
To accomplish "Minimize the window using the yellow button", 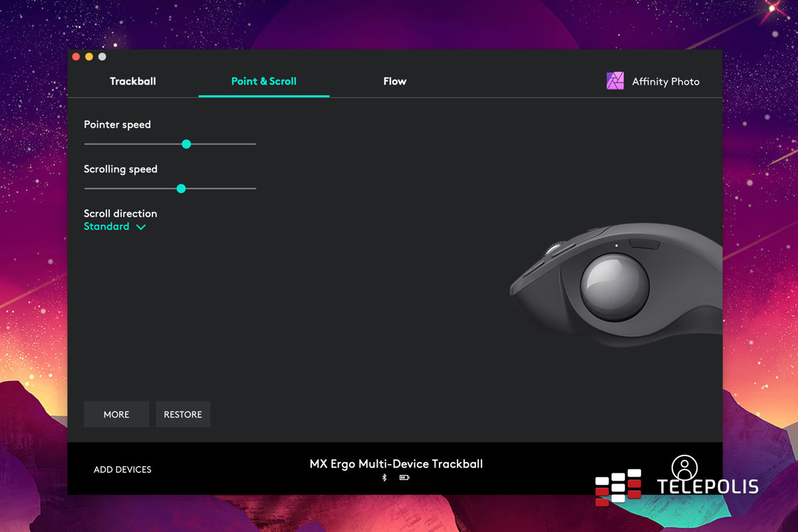I will (89, 57).
